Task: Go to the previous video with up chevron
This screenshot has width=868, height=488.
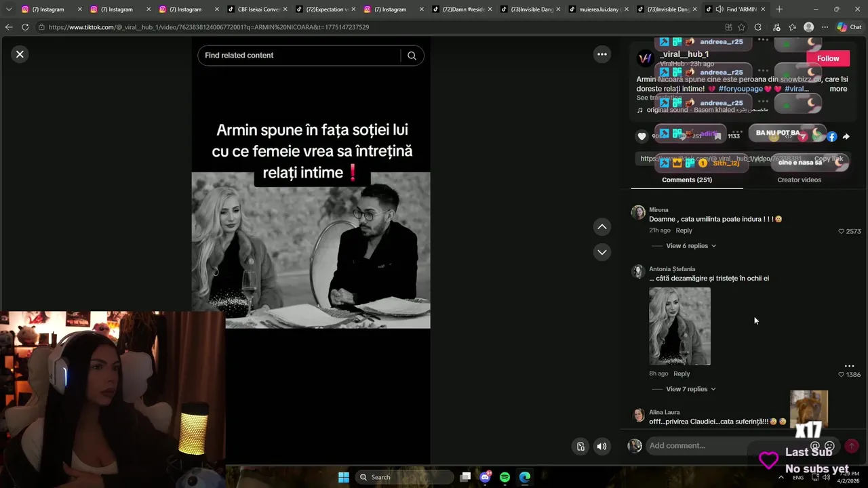Action: [602, 226]
